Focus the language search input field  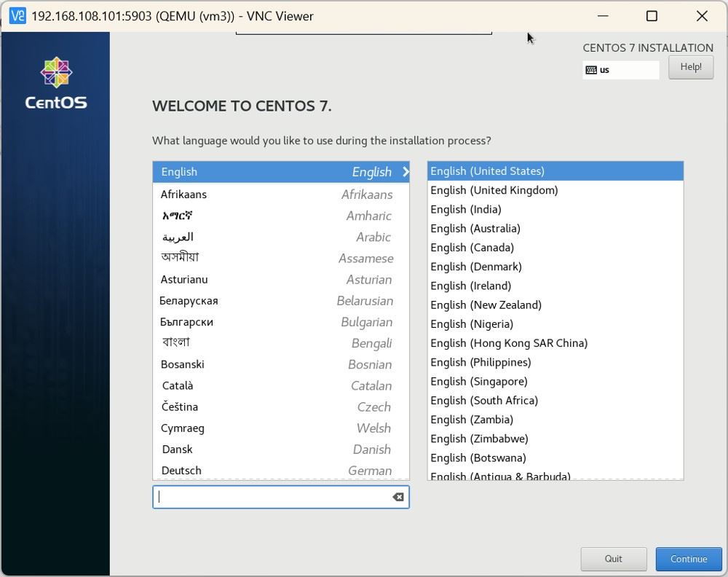tap(281, 497)
